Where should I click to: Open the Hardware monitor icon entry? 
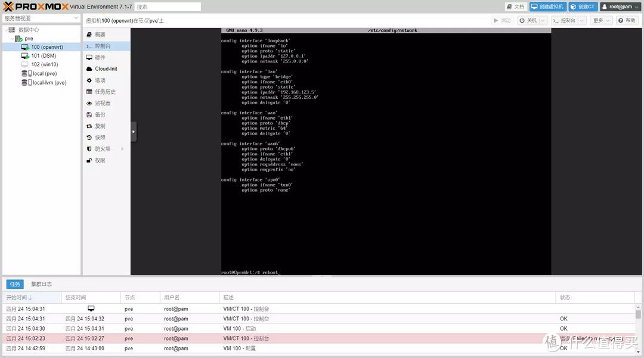(x=106, y=57)
